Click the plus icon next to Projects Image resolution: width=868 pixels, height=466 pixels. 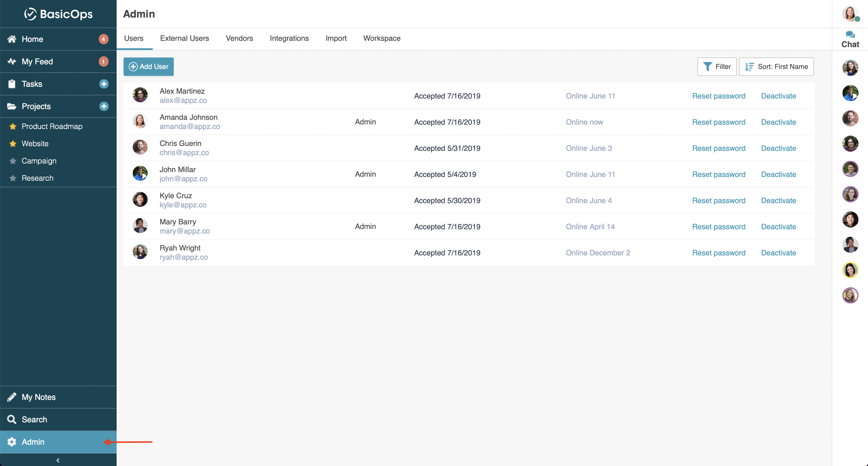point(104,107)
